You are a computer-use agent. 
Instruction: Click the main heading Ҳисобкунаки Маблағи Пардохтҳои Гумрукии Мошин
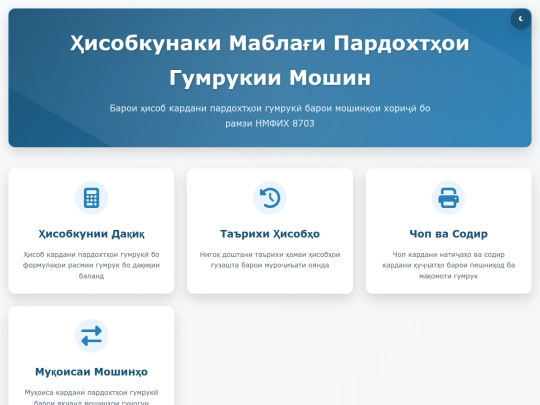click(270, 60)
